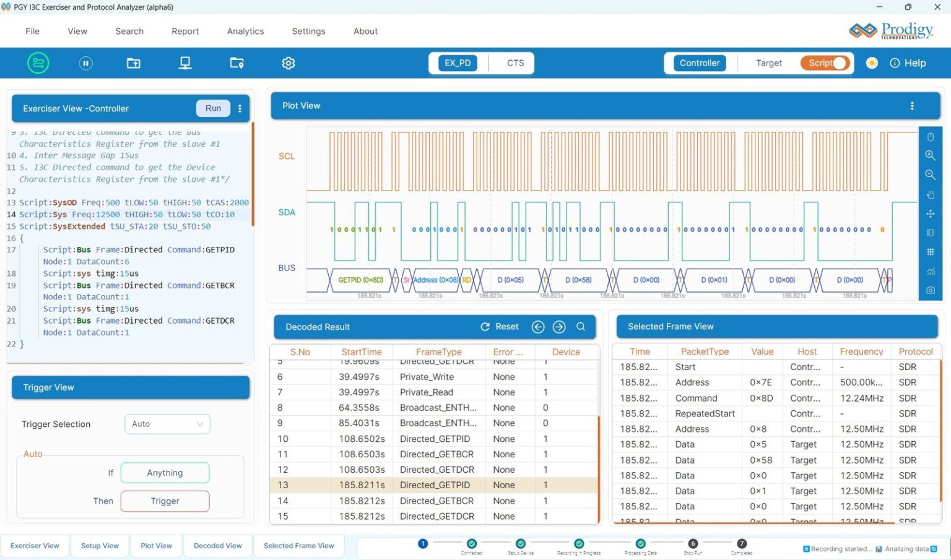Activate the Pan hand tool in Plot View

[931, 194]
